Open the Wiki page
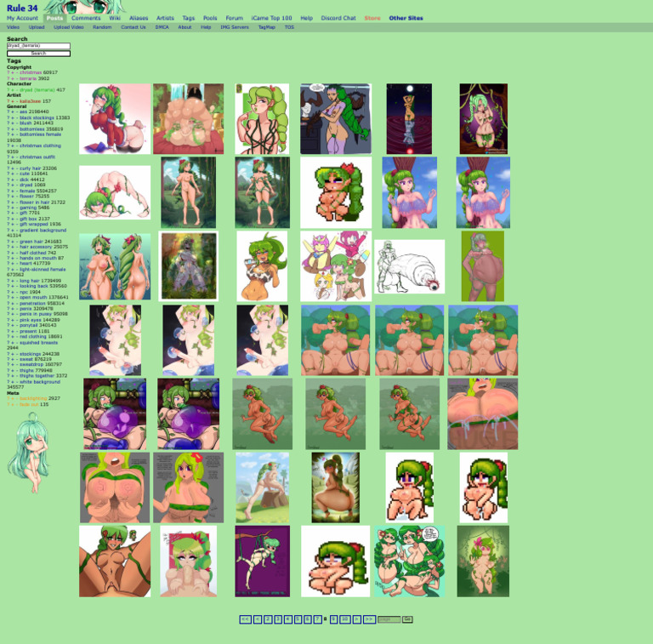Screen dimensions: 653x644 click(x=115, y=18)
